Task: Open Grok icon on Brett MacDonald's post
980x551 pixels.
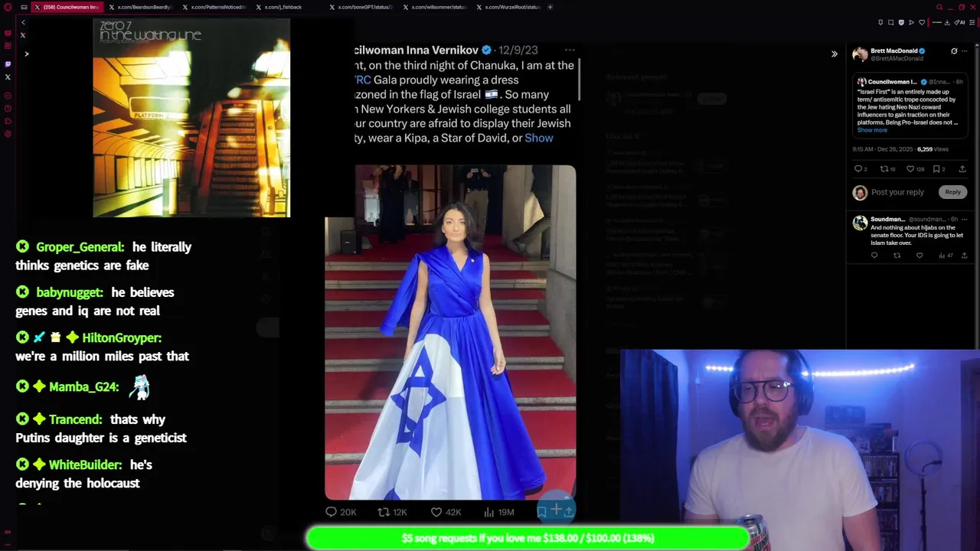Action: (954, 51)
